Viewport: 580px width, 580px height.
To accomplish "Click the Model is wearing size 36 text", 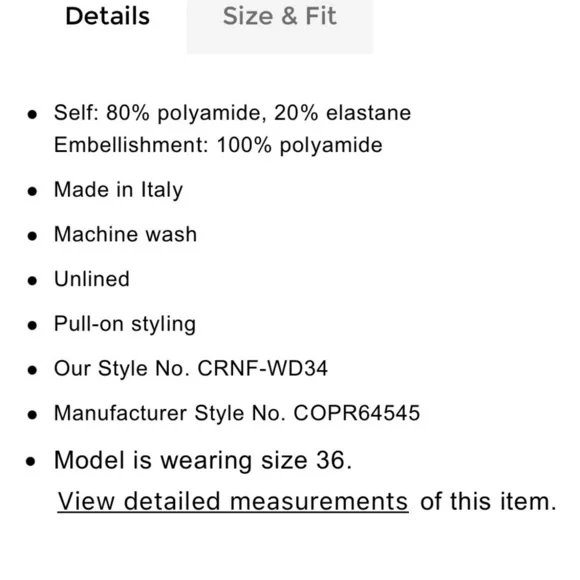I will 203,461.
